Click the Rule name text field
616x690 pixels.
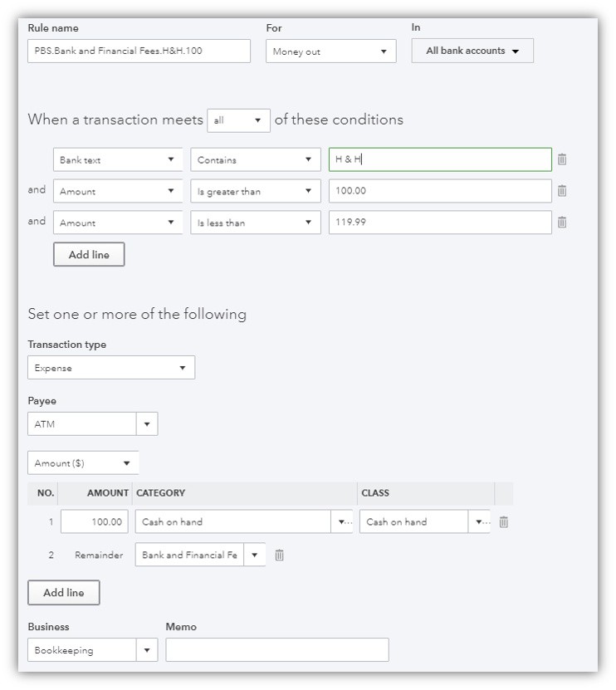(139, 51)
